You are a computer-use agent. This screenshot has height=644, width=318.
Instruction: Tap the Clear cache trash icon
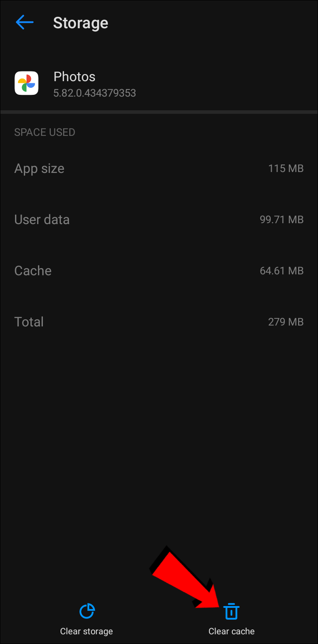click(231, 611)
